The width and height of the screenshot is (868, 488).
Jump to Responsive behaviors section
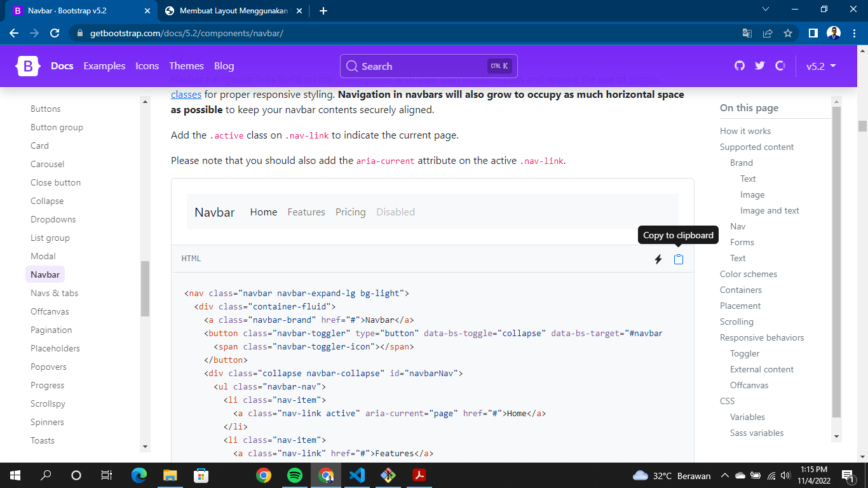click(x=762, y=337)
